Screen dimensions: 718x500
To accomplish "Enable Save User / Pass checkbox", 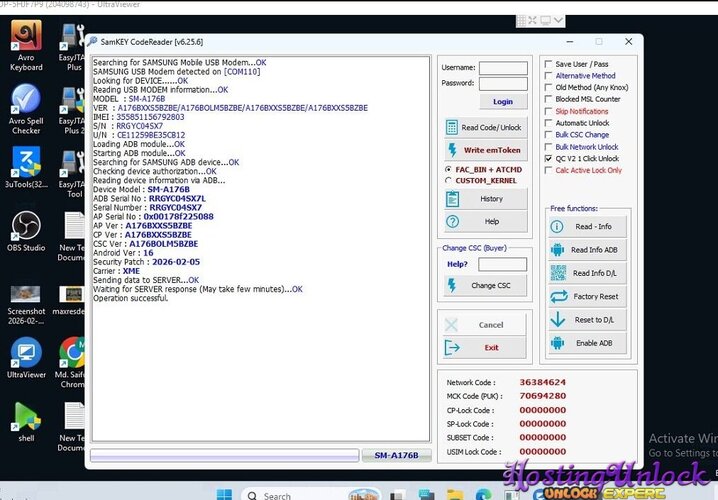I will [548, 64].
